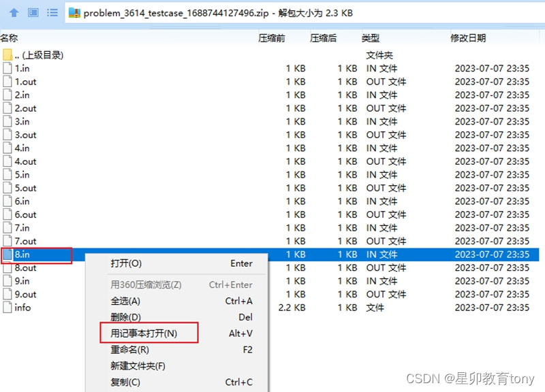Select the 7.in file icon
This screenshot has height=392, width=545.
pos(7,227)
